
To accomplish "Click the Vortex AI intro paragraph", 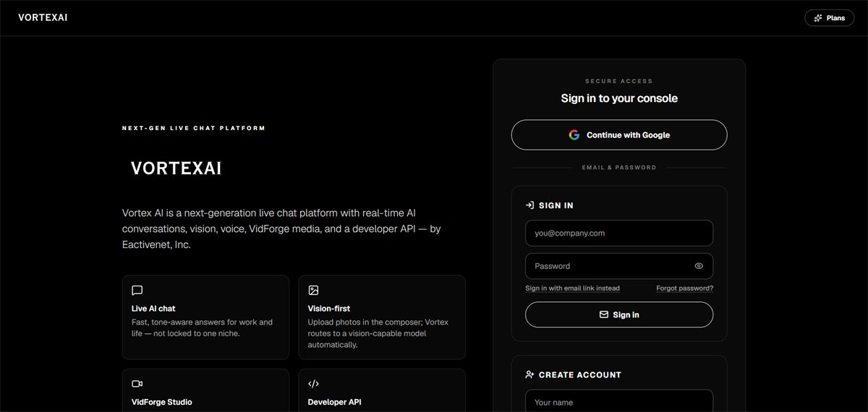I will click(281, 228).
